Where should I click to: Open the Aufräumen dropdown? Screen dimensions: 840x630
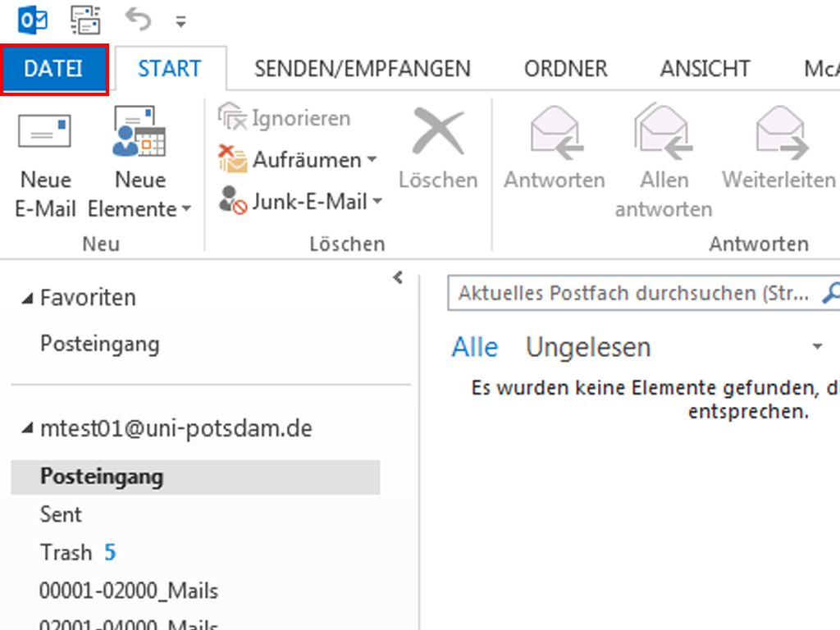(373, 160)
